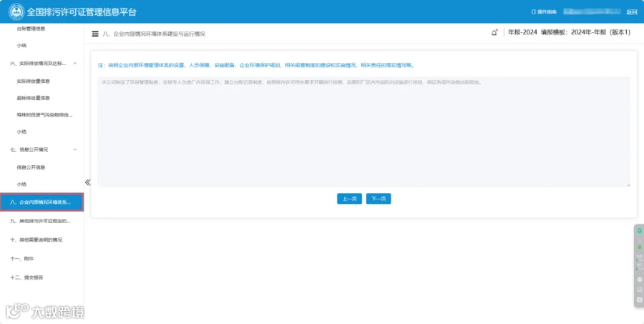Open 实际排放量信息 sidebar entry
This screenshot has width=644, height=324.
(x=33, y=82)
